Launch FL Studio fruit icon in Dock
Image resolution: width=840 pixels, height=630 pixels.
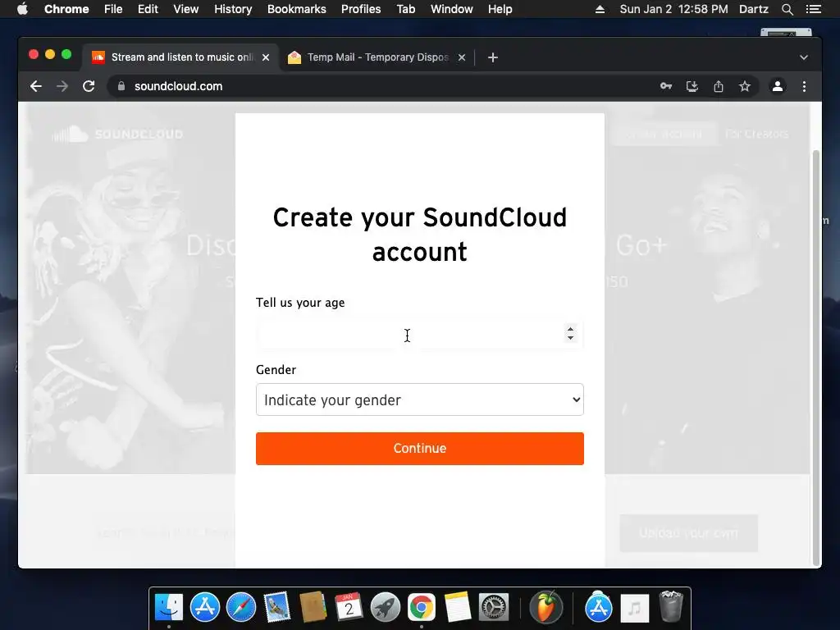(546, 608)
